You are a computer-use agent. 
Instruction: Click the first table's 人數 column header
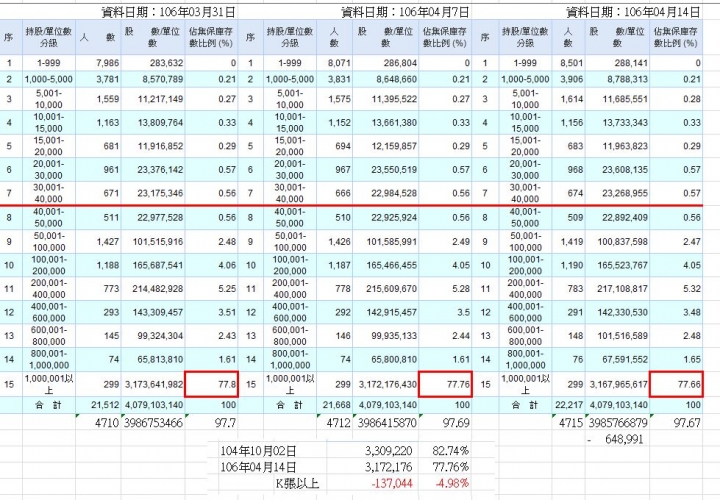98,37
